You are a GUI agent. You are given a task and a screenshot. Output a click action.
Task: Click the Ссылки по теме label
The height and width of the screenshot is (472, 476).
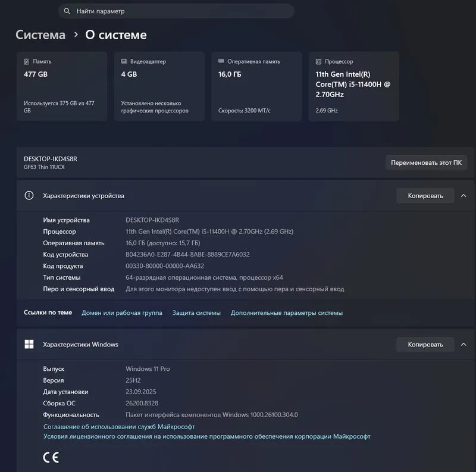click(x=48, y=312)
